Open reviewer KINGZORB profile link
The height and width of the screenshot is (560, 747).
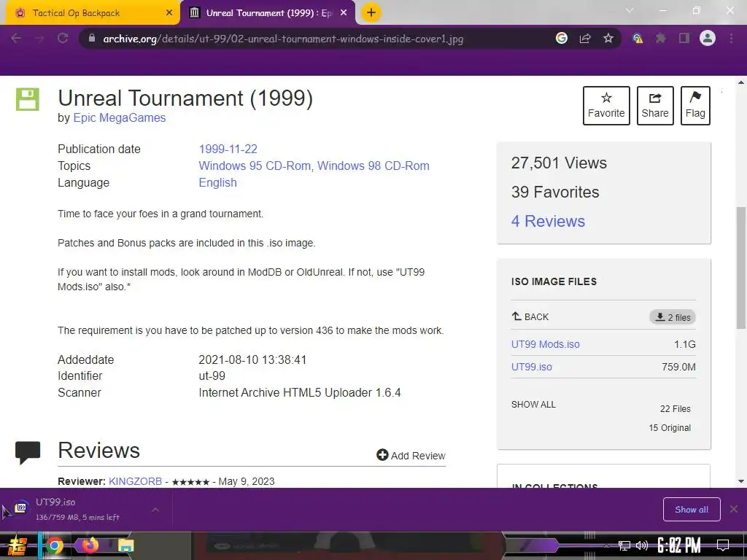pos(135,481)
